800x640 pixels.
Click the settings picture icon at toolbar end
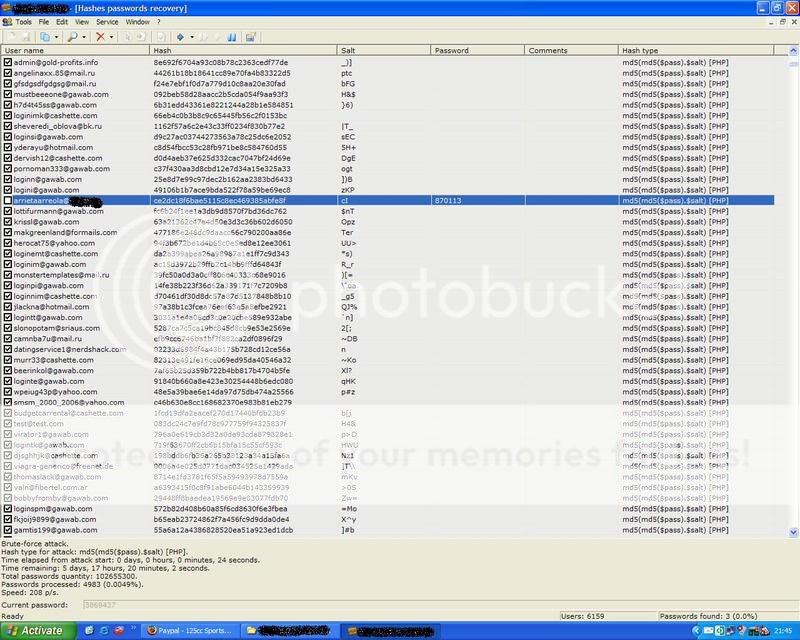pyautogui.click(x=250, y=37)
